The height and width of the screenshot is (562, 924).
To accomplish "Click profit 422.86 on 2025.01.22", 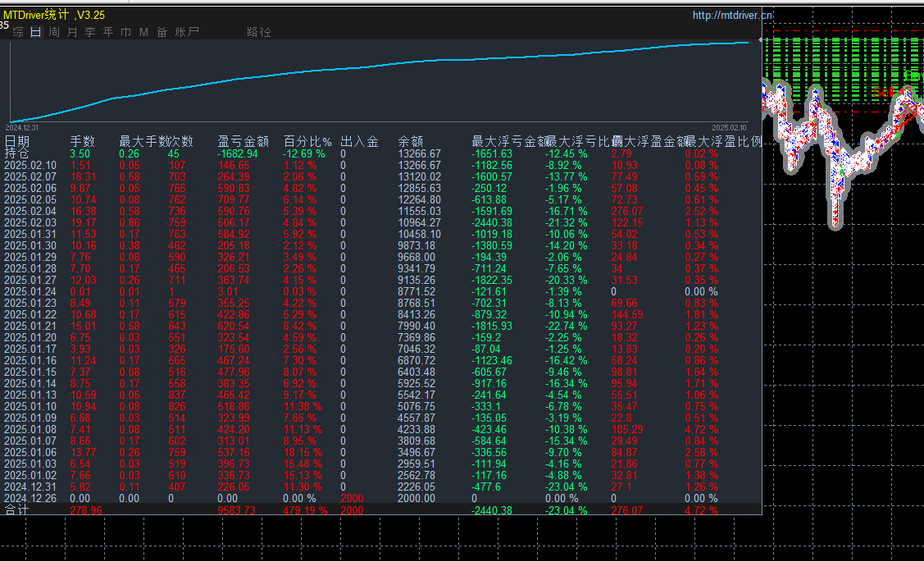I will pyautogui.click(x=234, y=315).
